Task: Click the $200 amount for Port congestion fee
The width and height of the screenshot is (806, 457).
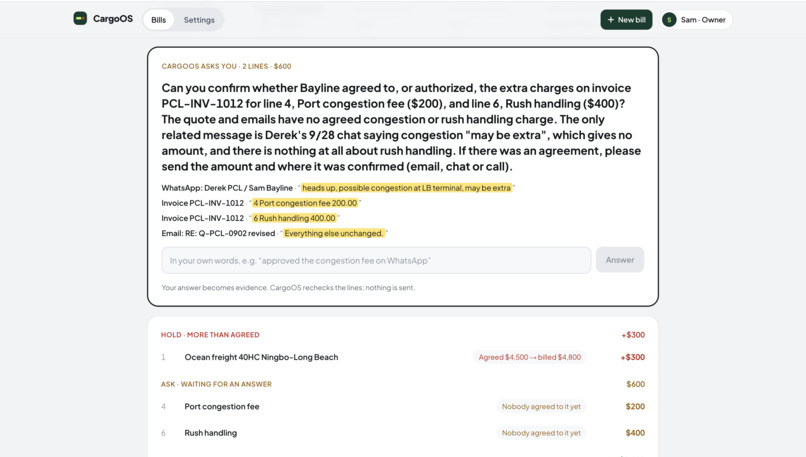Action: click(x=635, y=407)
